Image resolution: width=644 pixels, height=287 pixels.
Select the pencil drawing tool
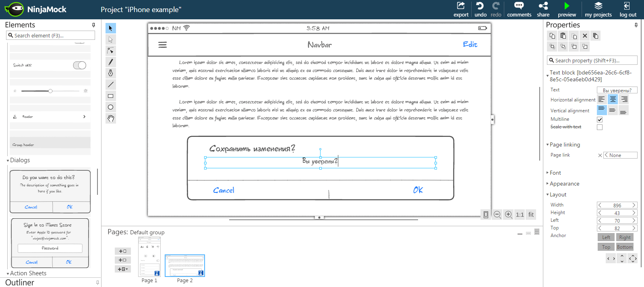tap(111, 62)
